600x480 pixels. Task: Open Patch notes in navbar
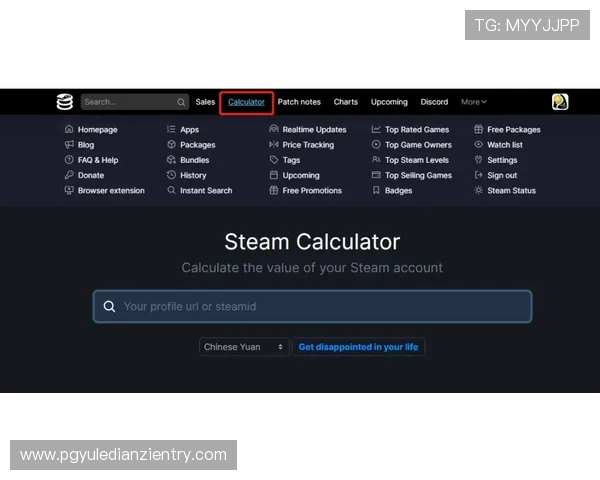pyautogui.click(x=299, y=102)
